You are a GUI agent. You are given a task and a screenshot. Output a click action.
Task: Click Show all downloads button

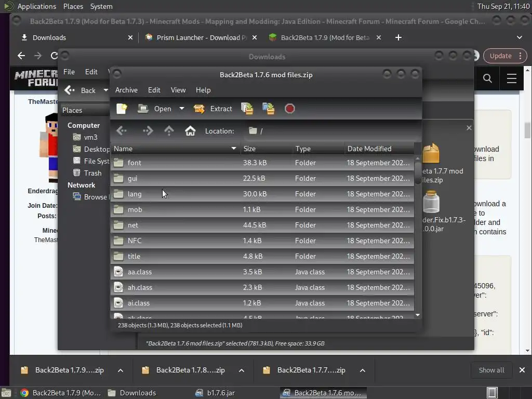(491, 370)
